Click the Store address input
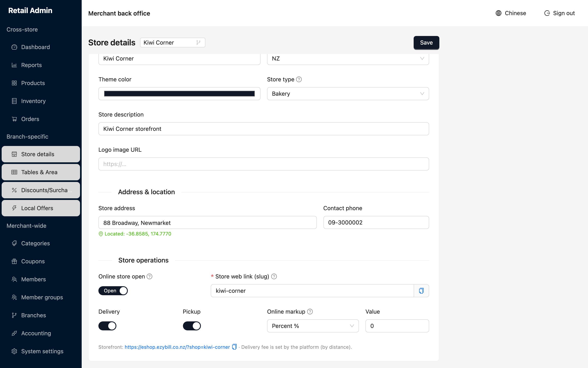588x368 pixels. click(207, 222)
